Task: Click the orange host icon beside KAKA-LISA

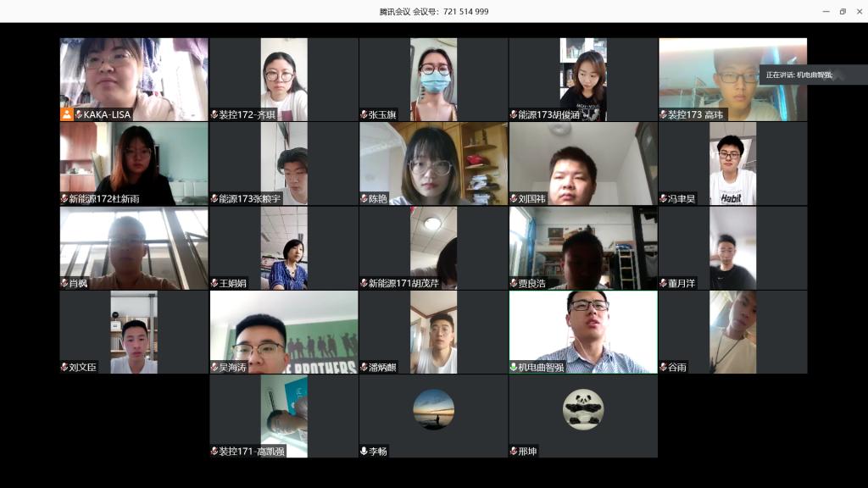Action: (x=66, y=114)
